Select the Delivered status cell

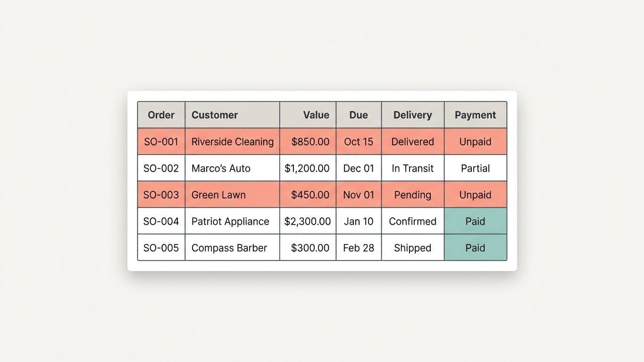click(413, 141)
